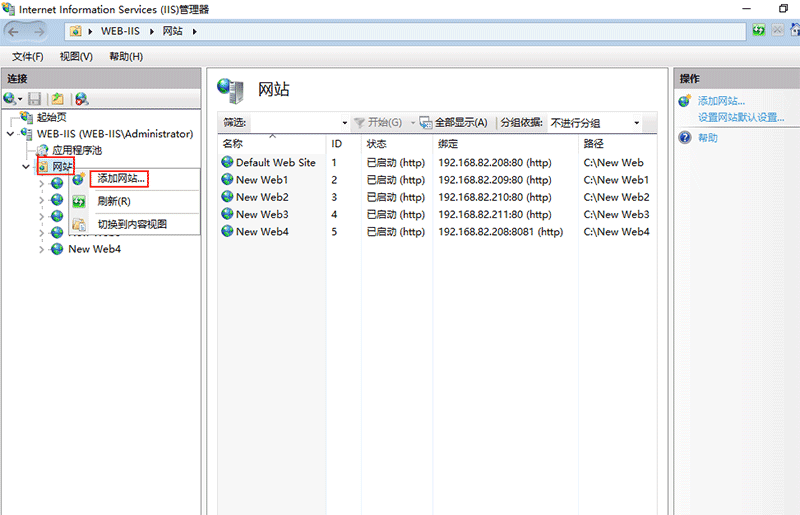The width and height of the screenshot is (800, 515).
Task: Click the delete connection icon in the Connections toolbar
Action: (x=82, y=99)
